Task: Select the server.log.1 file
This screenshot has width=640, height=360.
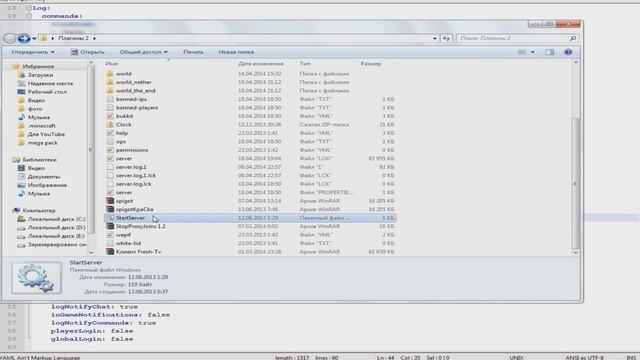Action: (131, 167)
